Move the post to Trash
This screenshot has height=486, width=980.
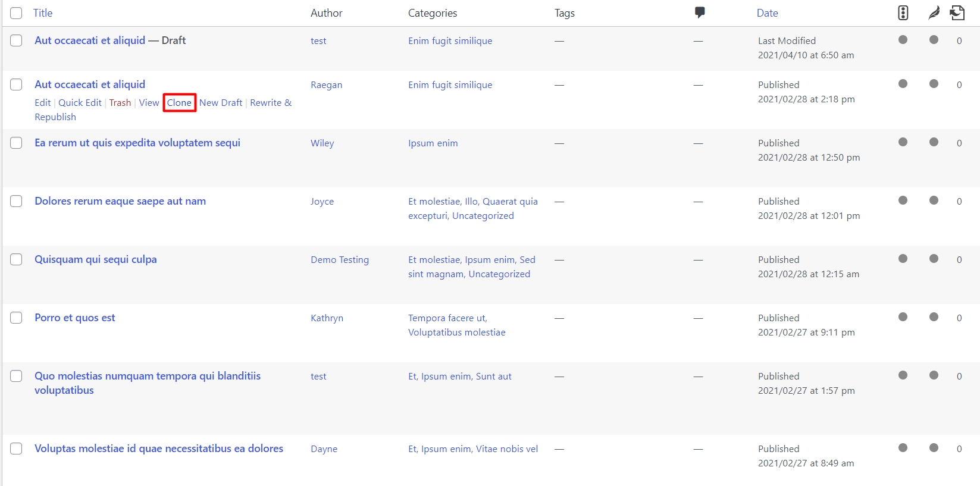[x=120, y=102]
